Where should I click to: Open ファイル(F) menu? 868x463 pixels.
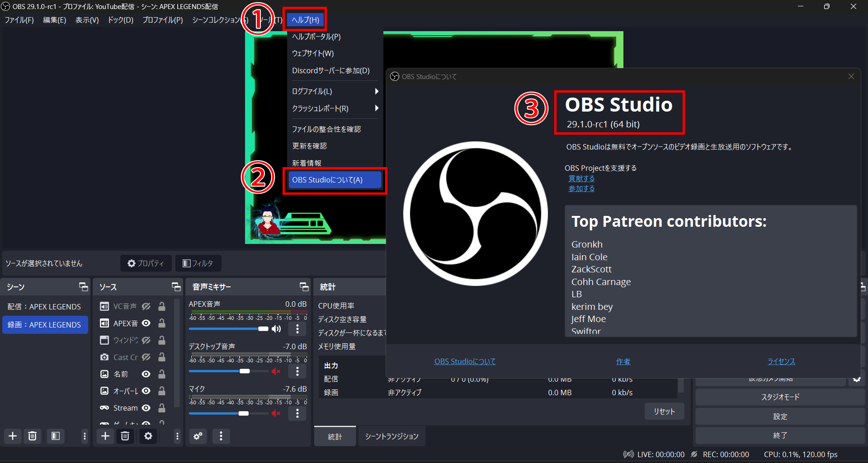pyautogui.click(x=19, y=20)
